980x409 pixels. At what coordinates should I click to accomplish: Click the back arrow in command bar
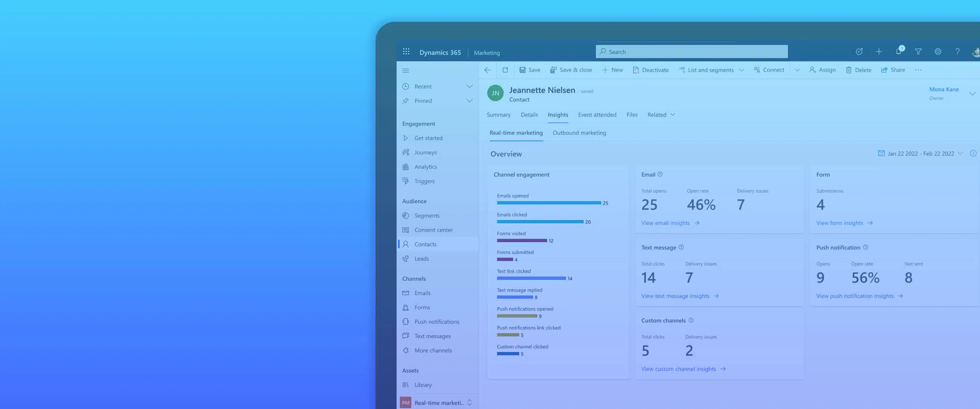pos(488,70)
